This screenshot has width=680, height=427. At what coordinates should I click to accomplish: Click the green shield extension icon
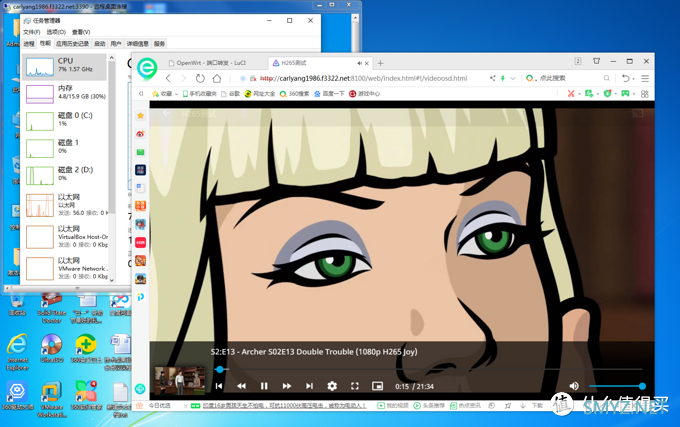tap(608, 94)
